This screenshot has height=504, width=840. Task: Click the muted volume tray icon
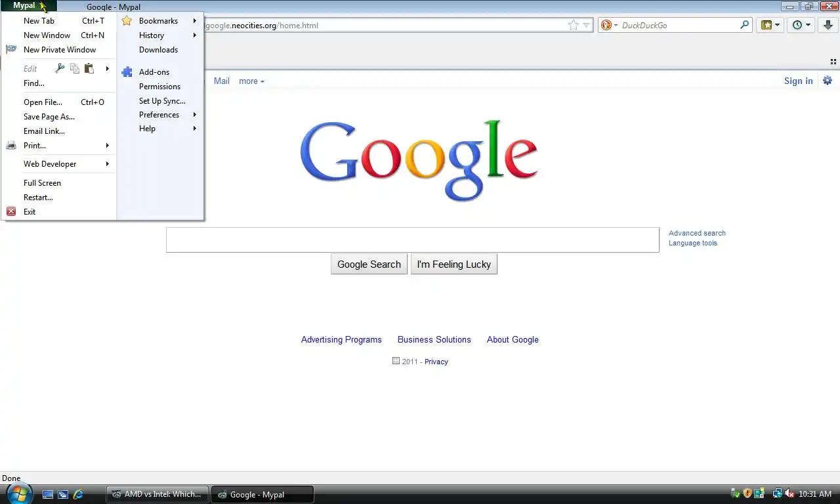[x=789, y=493]
